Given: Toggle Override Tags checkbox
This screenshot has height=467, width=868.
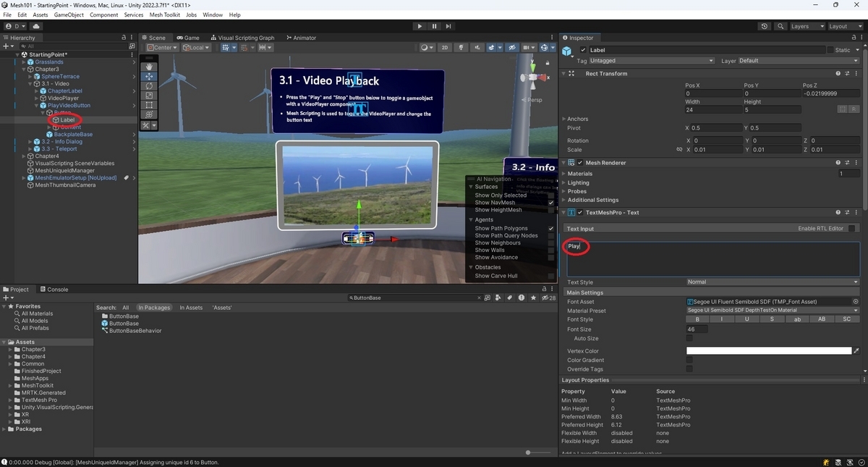Looking at the screenshot, I should point(689,369).
